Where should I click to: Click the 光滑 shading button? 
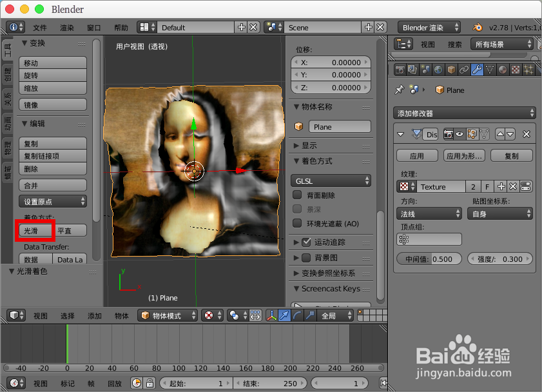(35, 231)
